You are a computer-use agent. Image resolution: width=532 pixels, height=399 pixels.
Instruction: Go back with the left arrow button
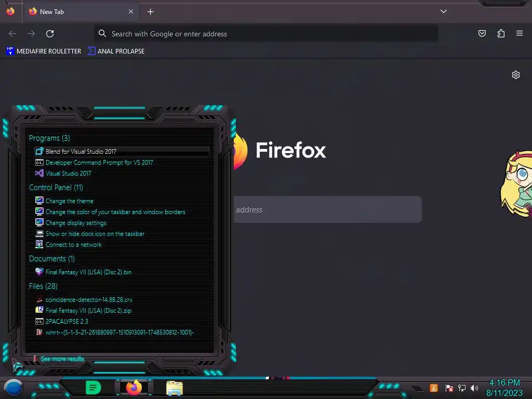(x=12, y=34)
